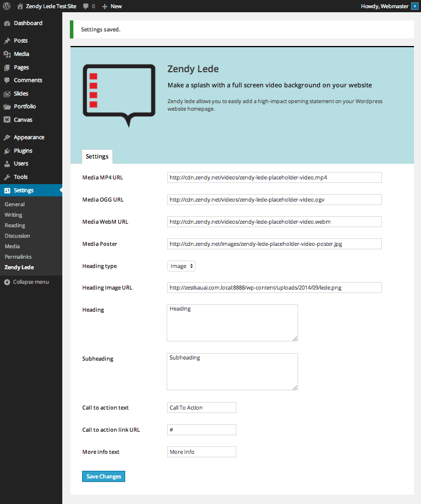Screen dimensions: 421x504
Task: Click the New link in admin bar
Action: pos(116,6)
